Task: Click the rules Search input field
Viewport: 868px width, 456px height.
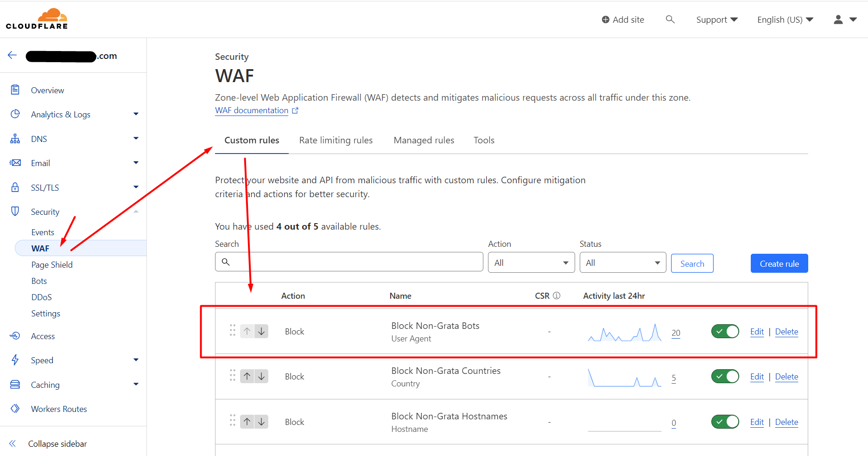Action: point(349,262)
